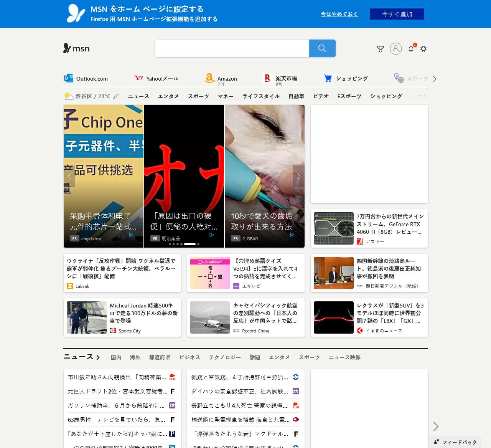Open the 63歳男性「テレビを見ていたら headline

click(x=117, y=420)
